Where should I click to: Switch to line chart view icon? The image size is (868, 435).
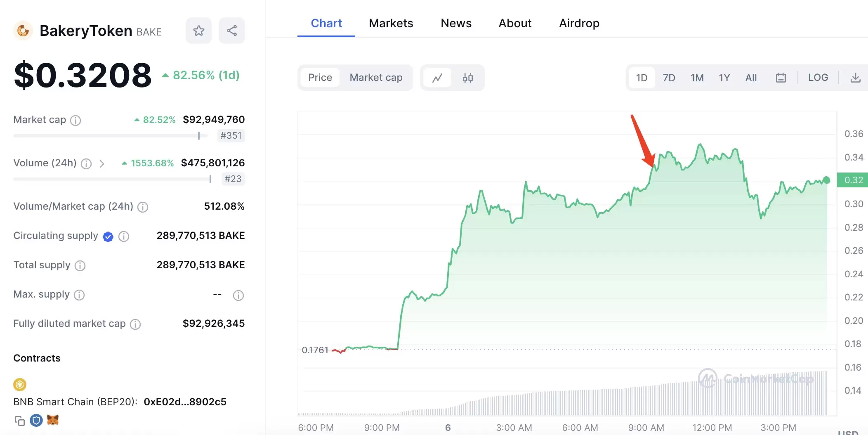[x=437, y=78]
